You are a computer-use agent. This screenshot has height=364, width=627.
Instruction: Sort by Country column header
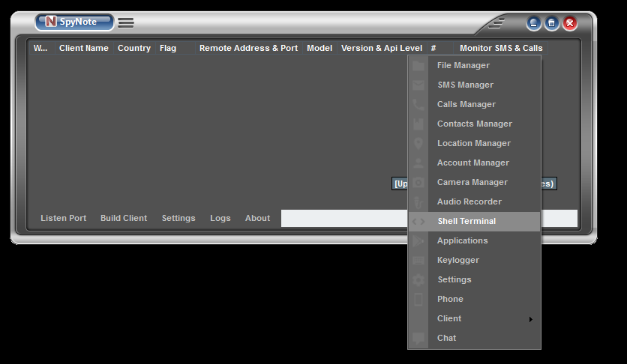(x=134, y=48)
